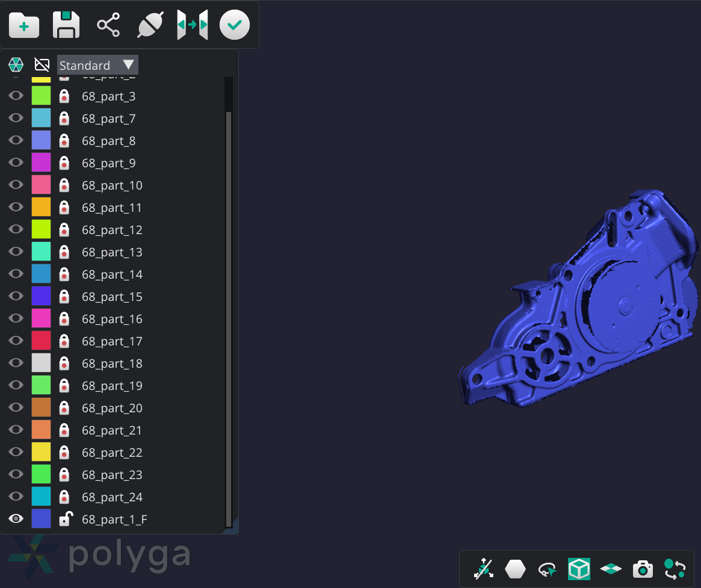Select the camera screenshot icon

click(x=643, y=568)
